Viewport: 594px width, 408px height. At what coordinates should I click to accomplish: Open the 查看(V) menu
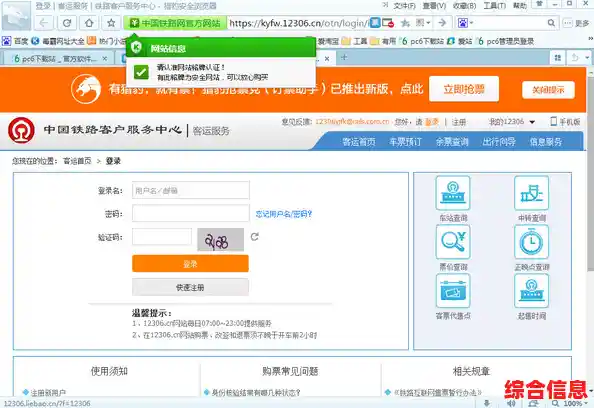point(434,6)
